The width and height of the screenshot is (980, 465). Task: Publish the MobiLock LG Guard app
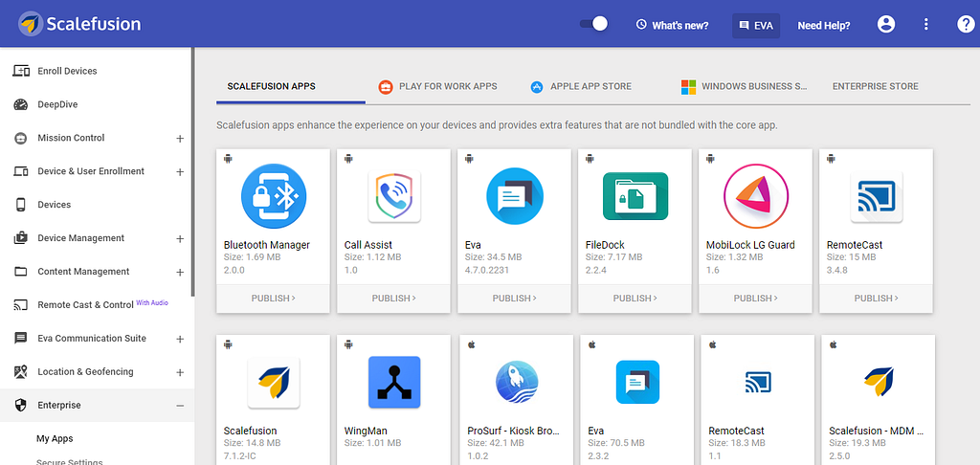click(756, 299)
